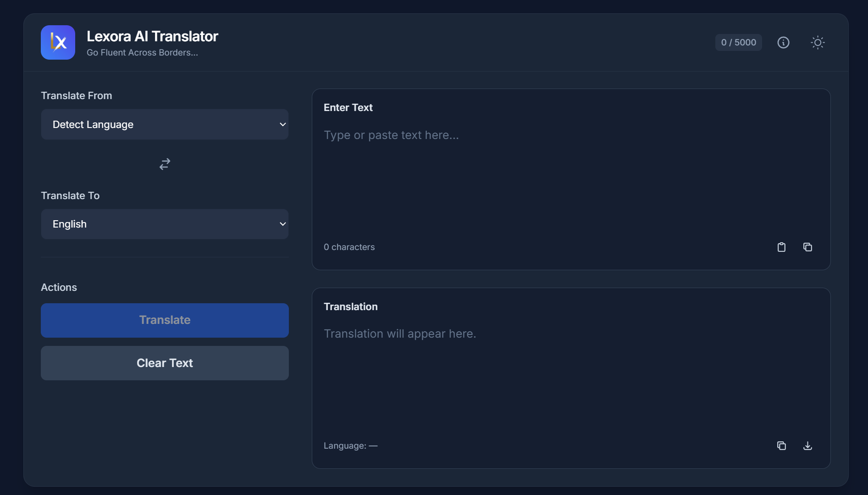Image resolution: width=868 pixels, height=495 pixels.
Task: Click the Lexora AI Translator title
Action: 152,36
